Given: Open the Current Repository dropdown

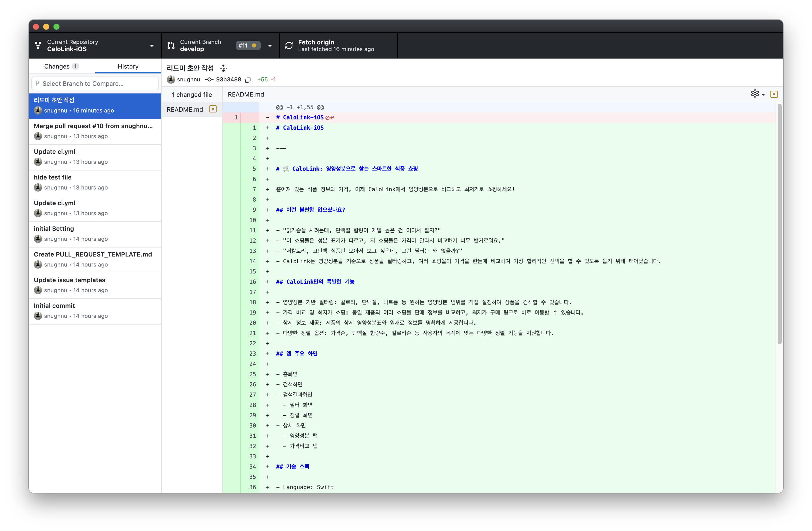Looking at the screenshot, I should coord(95,45).
